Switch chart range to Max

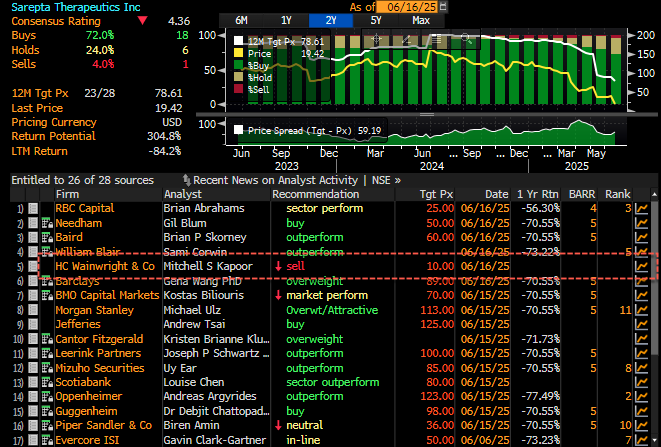click(421, 20)
